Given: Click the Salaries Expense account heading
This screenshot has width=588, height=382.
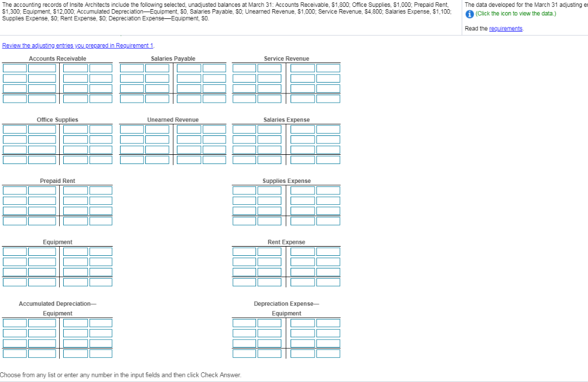Looking at the screenshot, I should [287, 119].
